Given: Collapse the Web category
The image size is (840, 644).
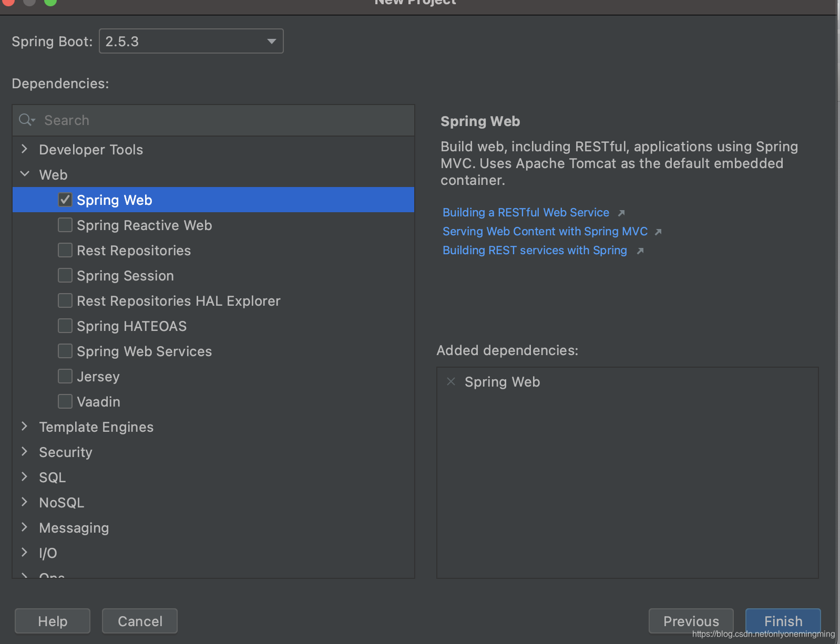Looking at the screenshot, I should click(x=24, y=174).
